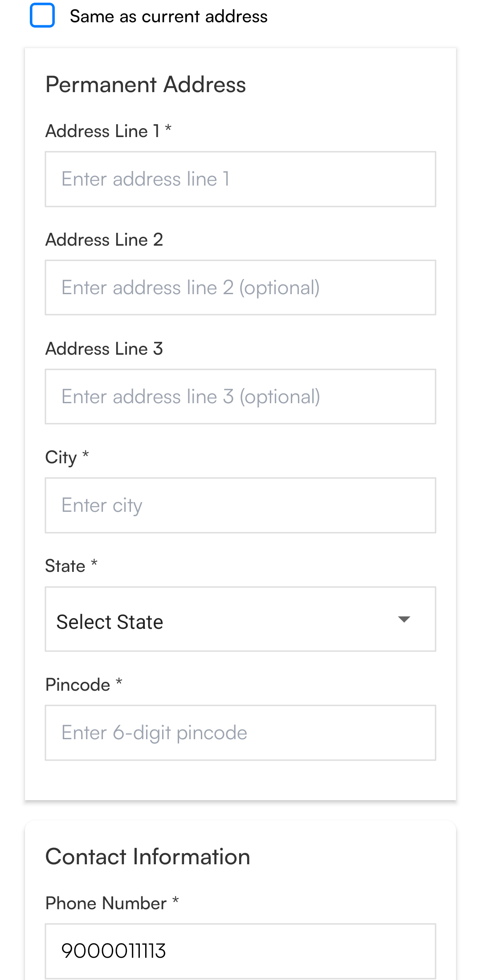Screen dimensions: 481x980
Task: Click the Address Line 1 field label
Action: [x=102, y=131]
